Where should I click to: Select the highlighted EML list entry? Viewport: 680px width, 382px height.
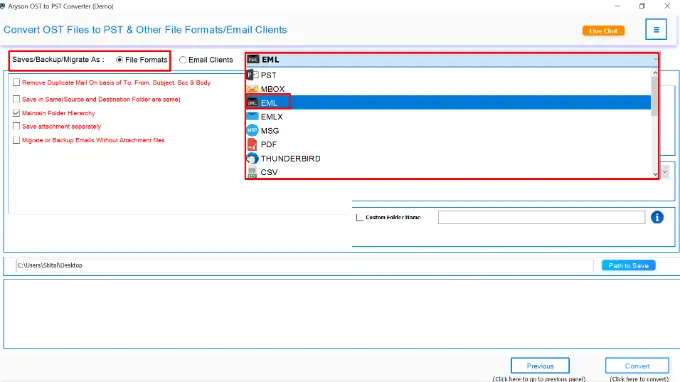click(x=448, y=103)
